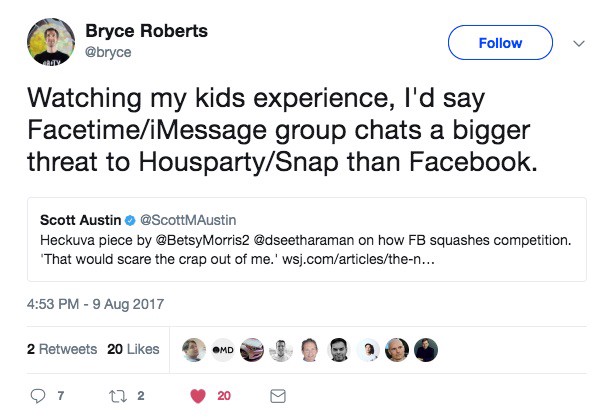Follow Bryce Roberts
This screenshot has width=613, height=418.
(x=499, y=43)
